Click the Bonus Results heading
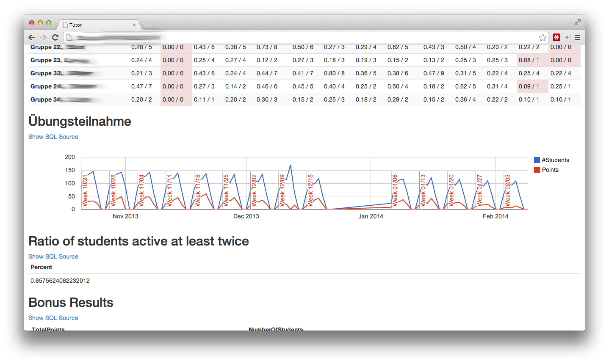Screen dimensions: 609x364 coord(71,303)
